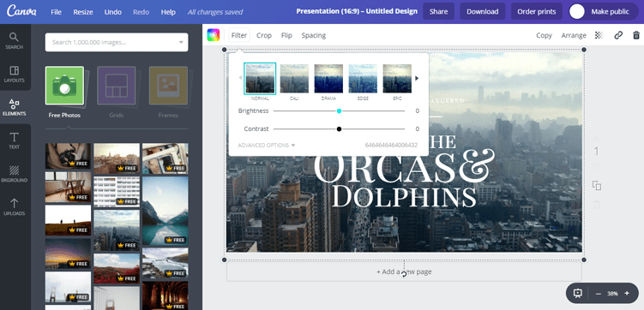Click the white apartment building free photo

117,192
